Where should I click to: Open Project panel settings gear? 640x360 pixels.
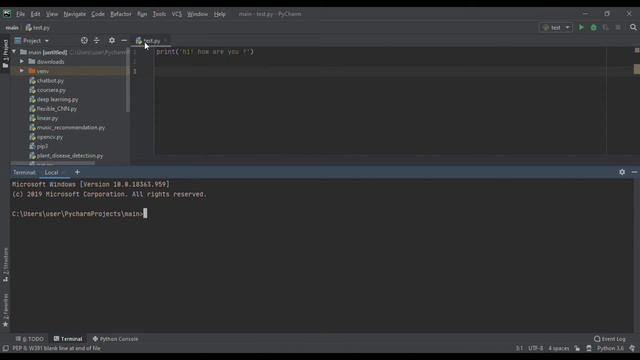[111, 40]
